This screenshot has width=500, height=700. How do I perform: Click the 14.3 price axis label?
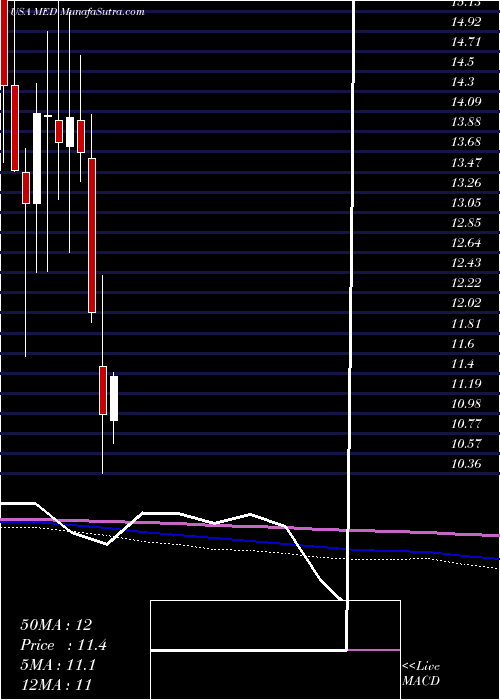463,82
